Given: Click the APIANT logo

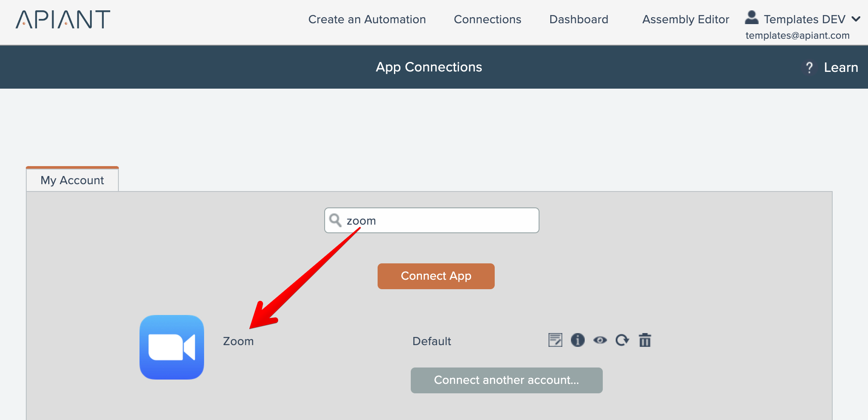Looking at the screenshot, I should [63, 20].
